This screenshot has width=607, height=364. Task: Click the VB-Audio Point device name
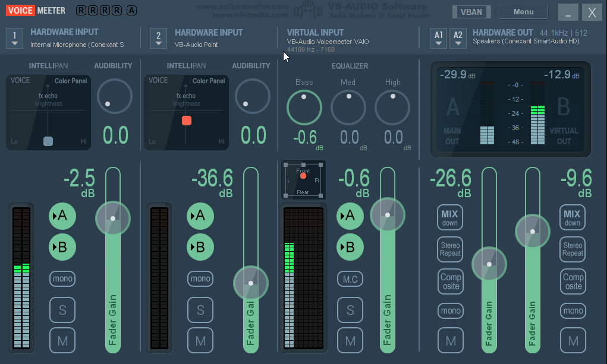tap(196, 45)
